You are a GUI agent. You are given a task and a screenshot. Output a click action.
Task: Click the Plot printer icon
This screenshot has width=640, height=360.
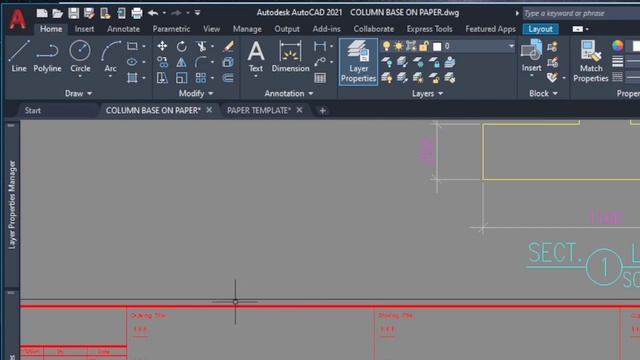click(137, 13)
